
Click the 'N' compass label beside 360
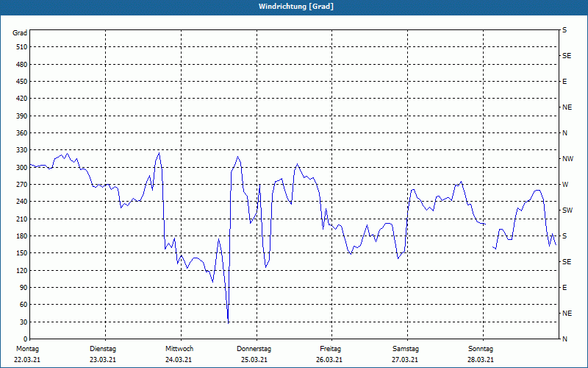[564, 133]
